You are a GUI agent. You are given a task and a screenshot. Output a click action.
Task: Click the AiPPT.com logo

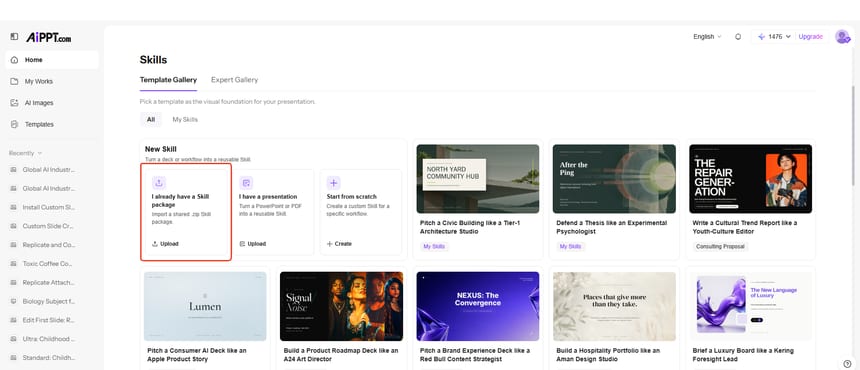click(x=48, y=37)
